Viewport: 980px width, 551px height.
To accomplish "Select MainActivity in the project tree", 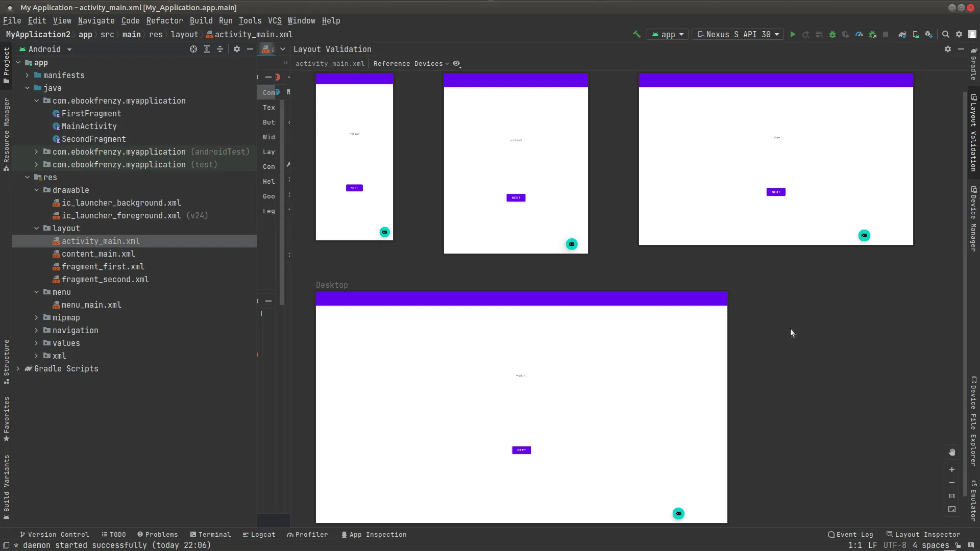I will coord(89,126).
